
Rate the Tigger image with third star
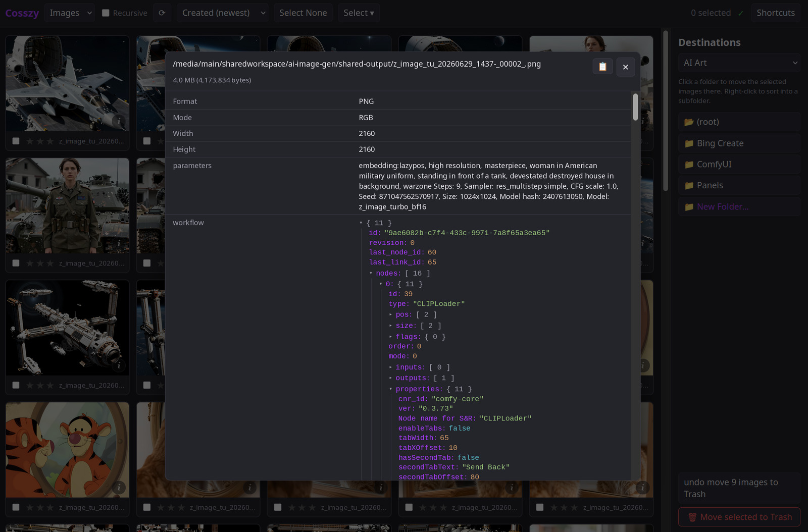pyautogui.click(x=50, y=507)
